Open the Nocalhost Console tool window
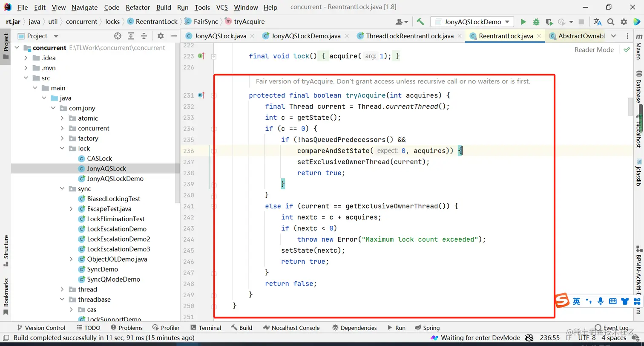Image resolution: width=644 pixels, height=346 pixels. click(x=291, y=328)
